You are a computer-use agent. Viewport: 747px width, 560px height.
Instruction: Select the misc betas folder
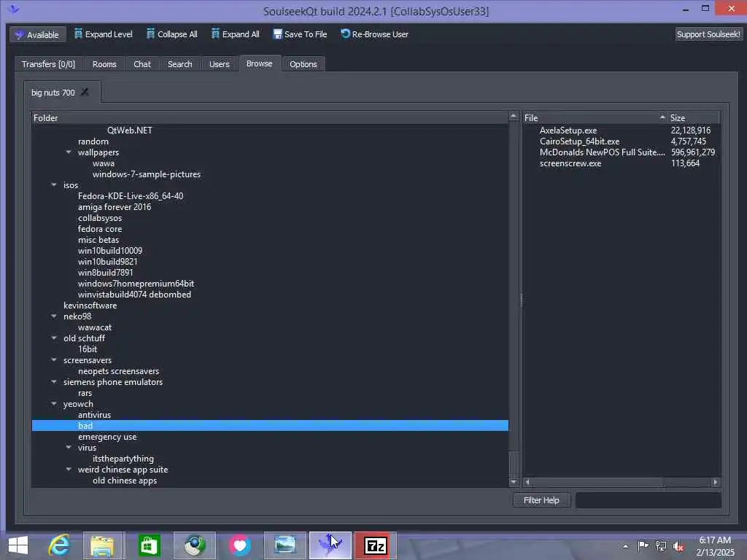[98, 240]
